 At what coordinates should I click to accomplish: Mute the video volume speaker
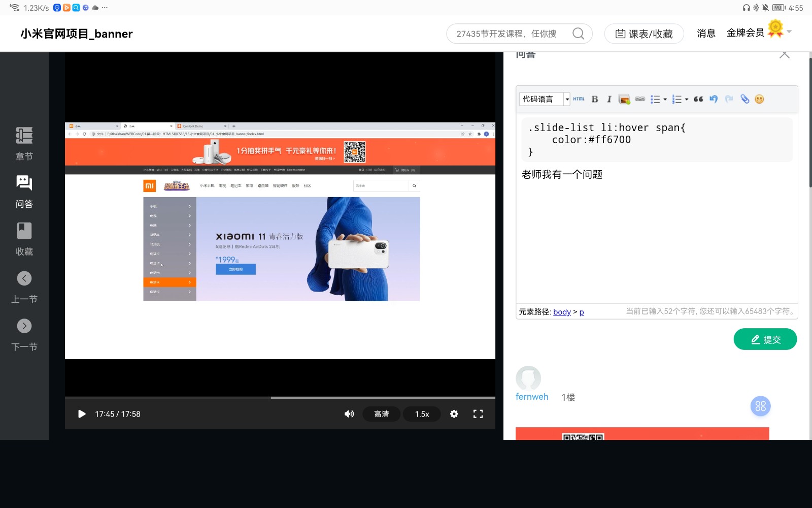349,414
